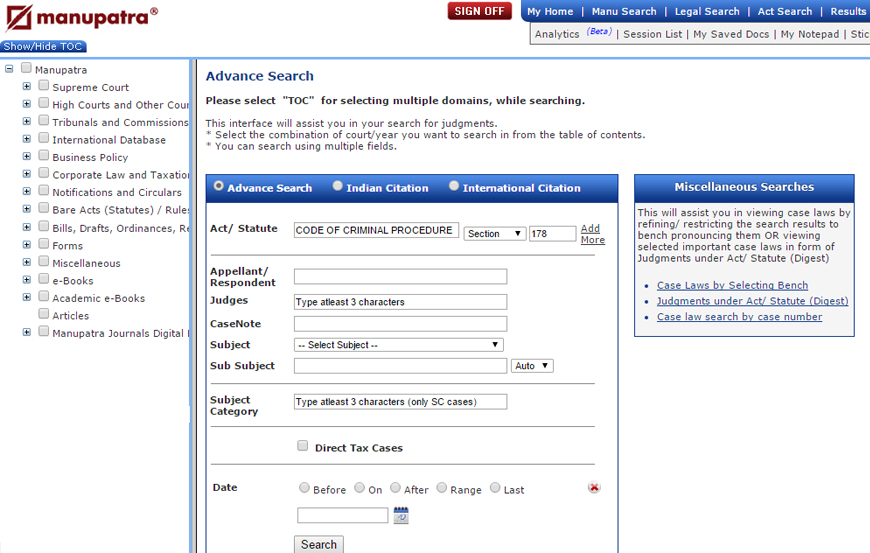Viewport: 870px width, 553px height.
Task: Open the Manu Search menu
Action: [x=624, y=12]
